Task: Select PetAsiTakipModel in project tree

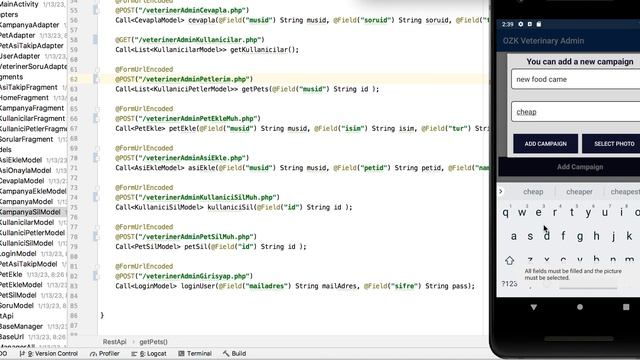Action: pyautogui.click(x=28, y=264)
